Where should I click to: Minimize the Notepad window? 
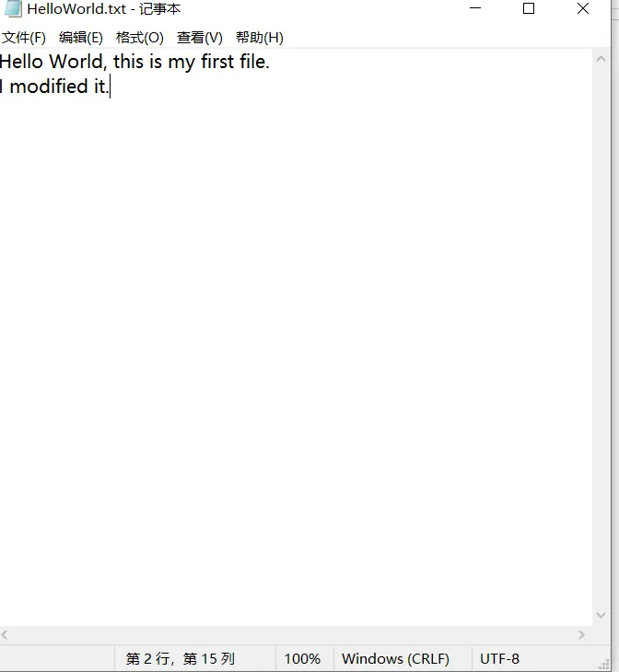[475, 8]
